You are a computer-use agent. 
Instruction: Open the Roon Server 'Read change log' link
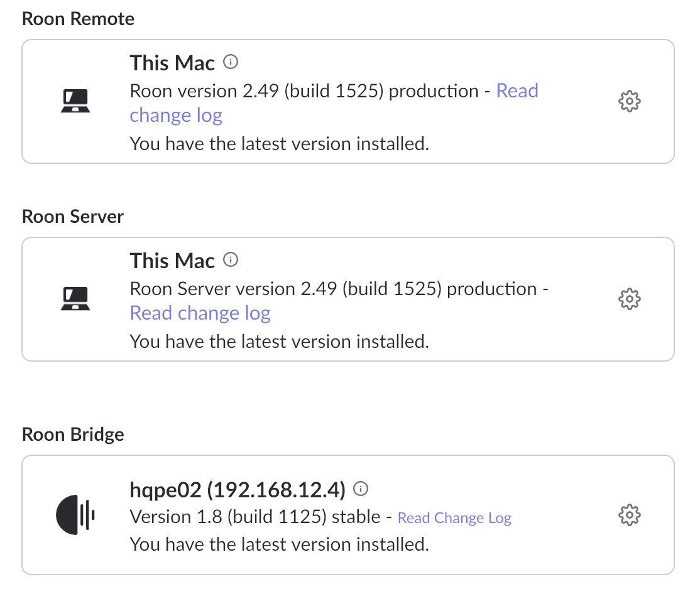(x=200, y=313)
